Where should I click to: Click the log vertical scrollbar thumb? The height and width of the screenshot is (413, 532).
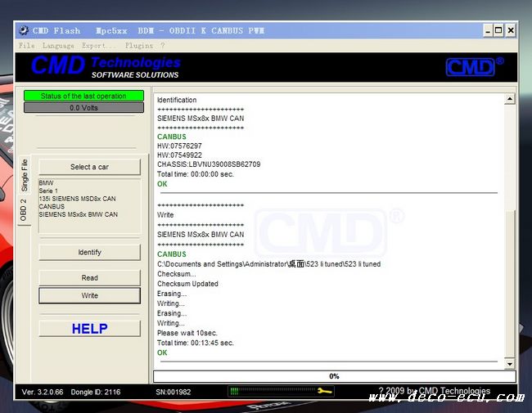pos(510,284)
